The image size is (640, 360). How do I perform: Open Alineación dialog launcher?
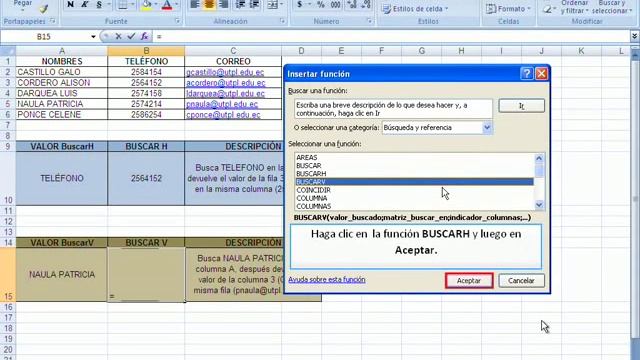click(282, 21)
